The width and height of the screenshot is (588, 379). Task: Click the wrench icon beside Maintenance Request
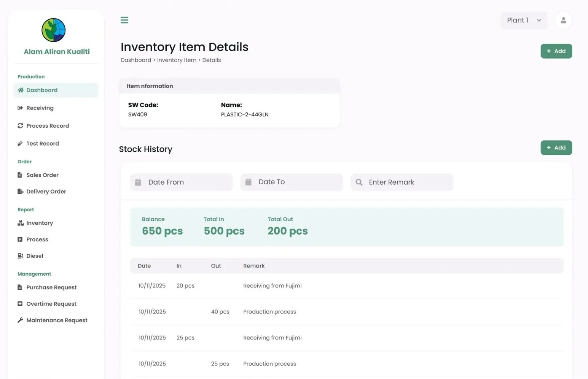click(x=20, y=320)
